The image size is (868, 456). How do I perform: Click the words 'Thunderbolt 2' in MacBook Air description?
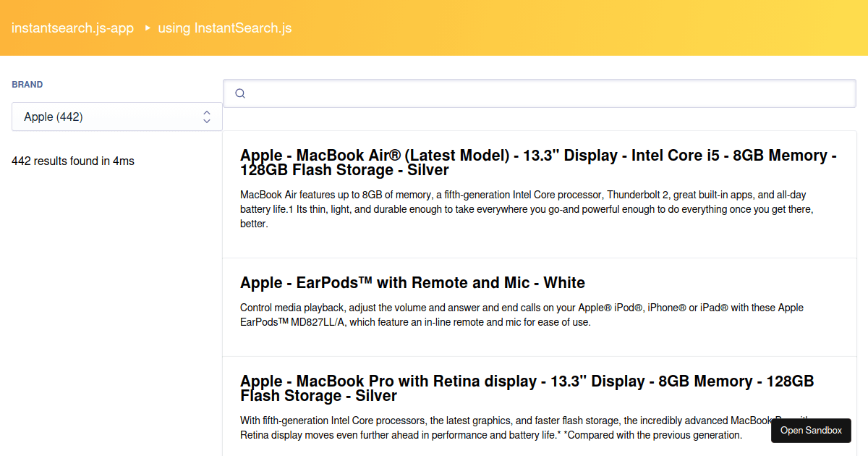pyautogui.click(x=637, y=195)
